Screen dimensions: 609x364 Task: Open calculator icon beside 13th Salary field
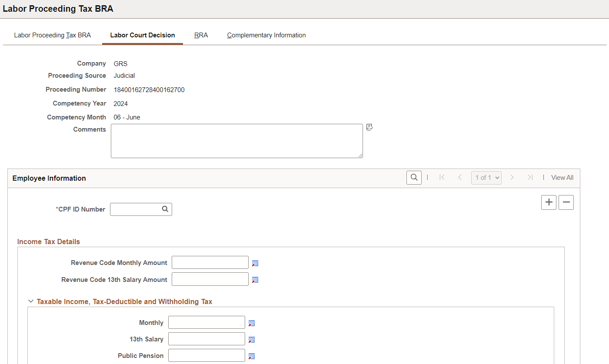[x=252, y=340]
